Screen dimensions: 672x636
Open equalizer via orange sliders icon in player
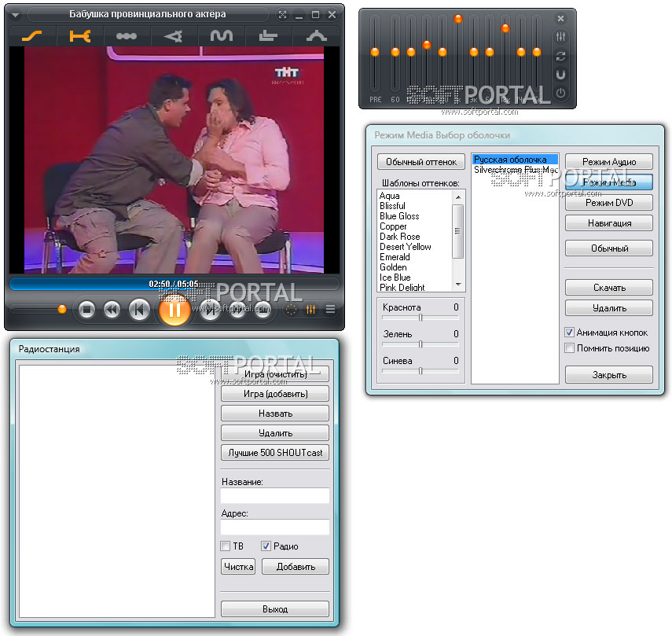[310, 309]
